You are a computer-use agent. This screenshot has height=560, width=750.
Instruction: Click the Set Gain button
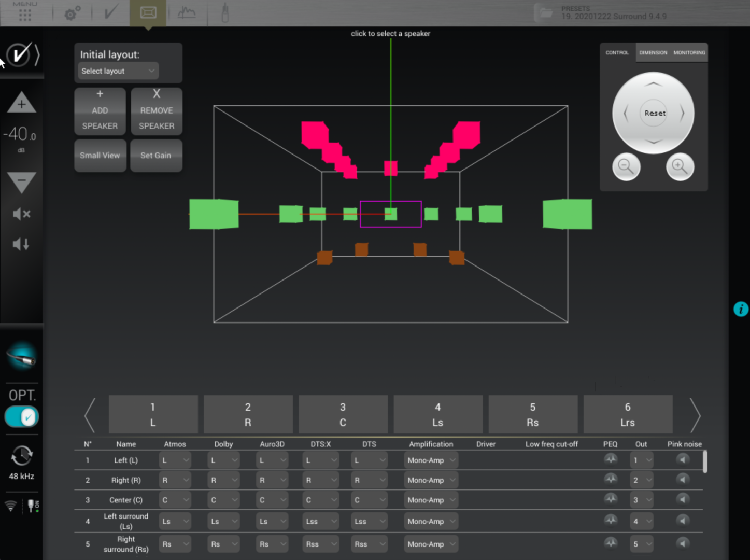156,156
